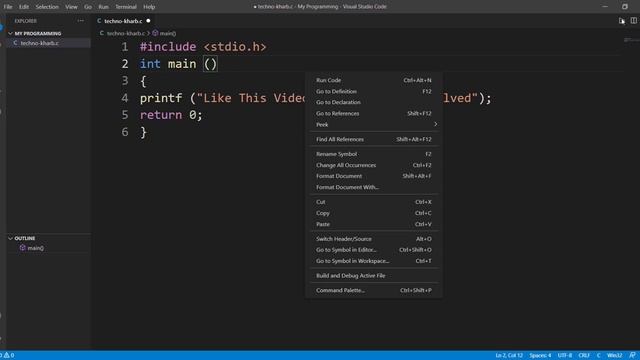
Task: Click the EXPLORER panel title
Action: tap(25, 21)
